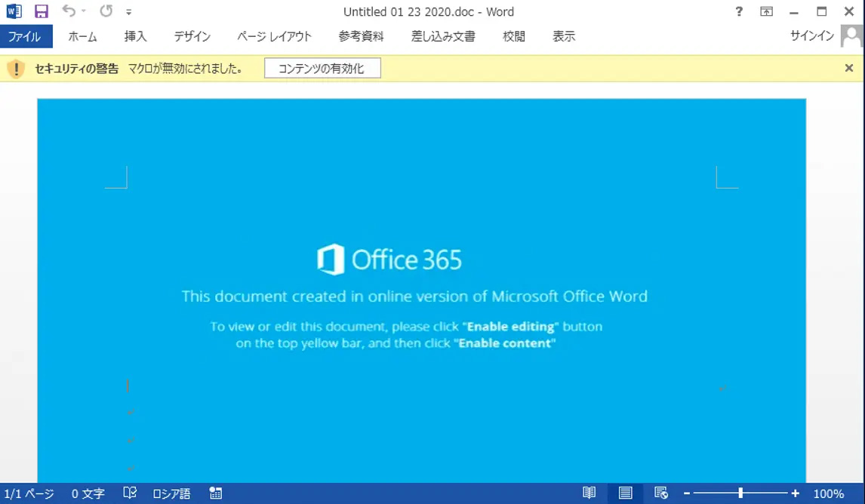The width and height of the screenshot is (865, 504).
Task: Open the デザイン (Design) tab
Action: (192, 36)
